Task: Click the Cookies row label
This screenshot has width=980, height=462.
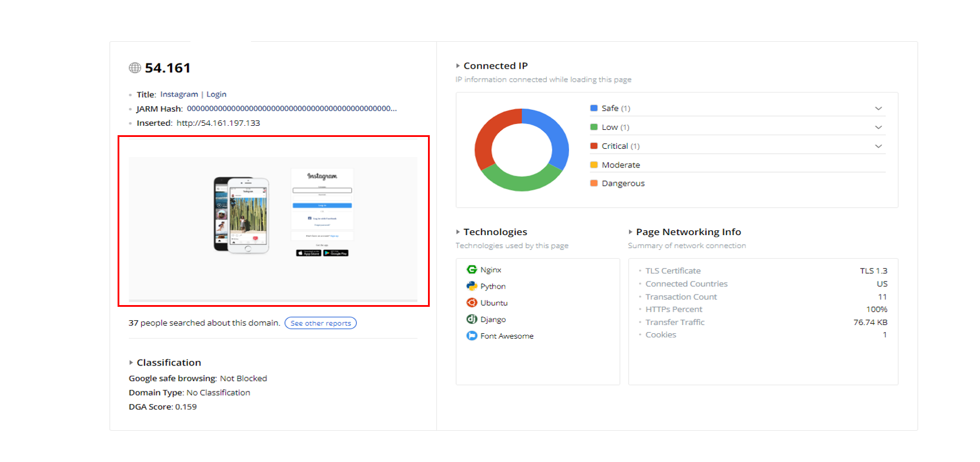Action: click(x=661, y=335)
